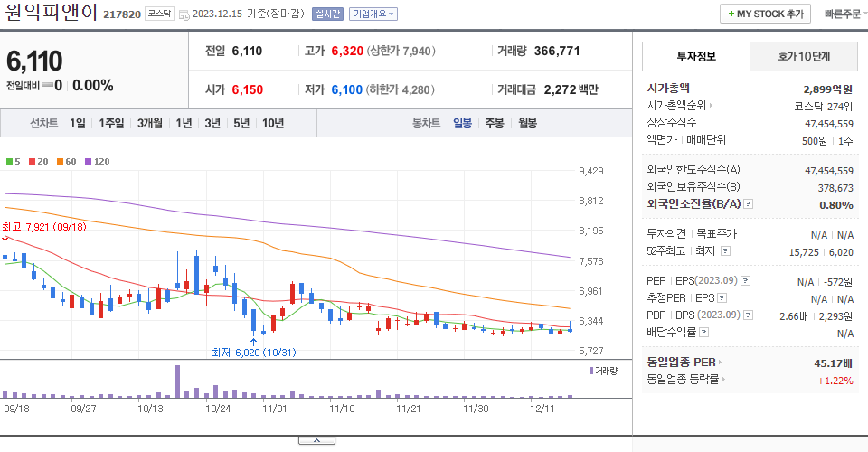868x452 pixels.
Task: Click the 시가총액순위 link
Action: [x=676, y=105]
